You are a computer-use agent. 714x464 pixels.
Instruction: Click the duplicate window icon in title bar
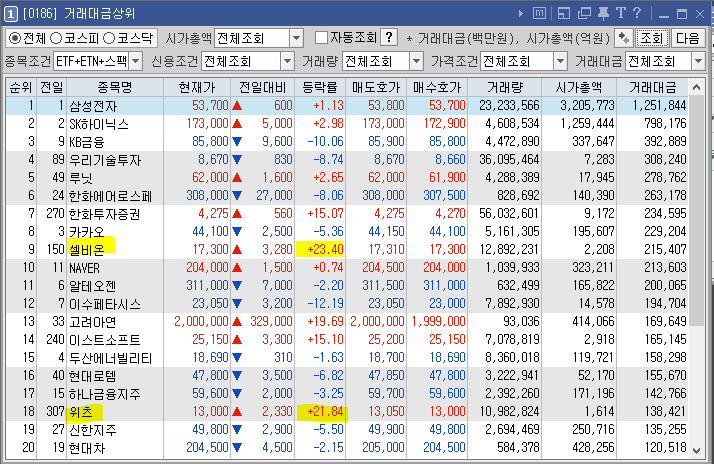coord(584,14)
